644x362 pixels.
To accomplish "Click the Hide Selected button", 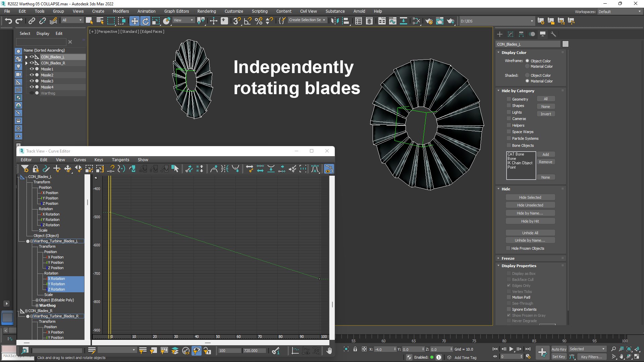I will (x=530, y=197).
